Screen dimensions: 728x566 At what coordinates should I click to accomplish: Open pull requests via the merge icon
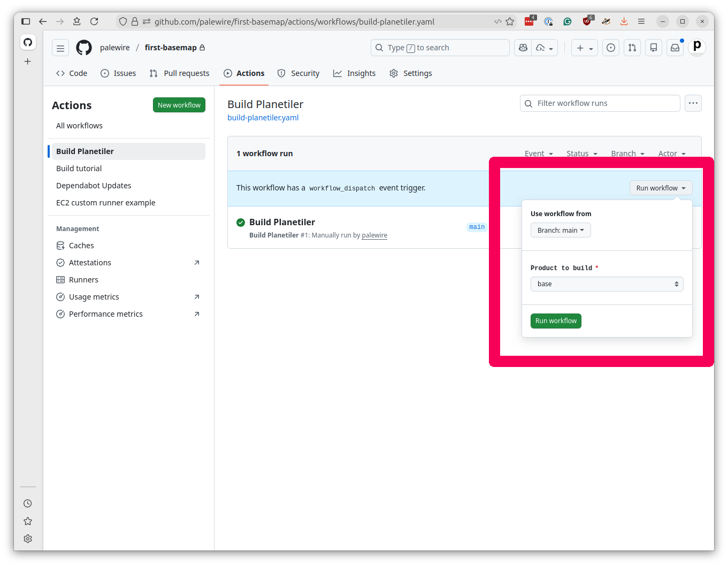click(x=632, y=48)
